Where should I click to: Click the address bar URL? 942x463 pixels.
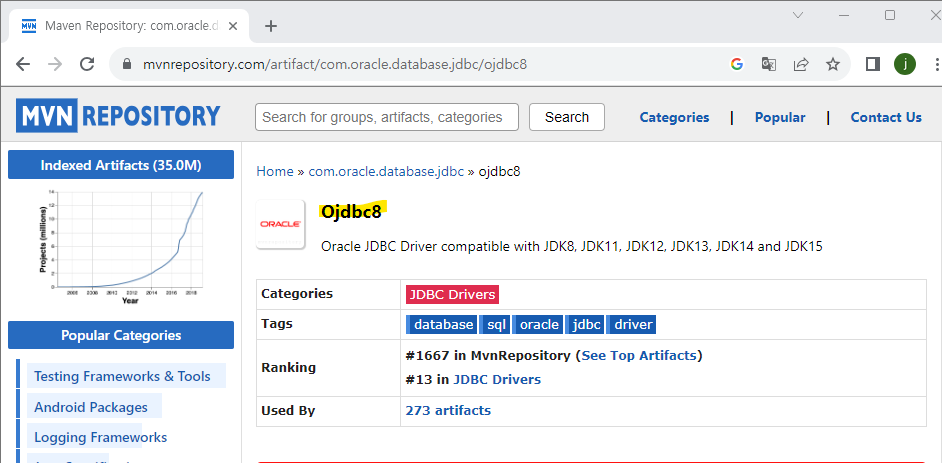[x=335, y=64]
